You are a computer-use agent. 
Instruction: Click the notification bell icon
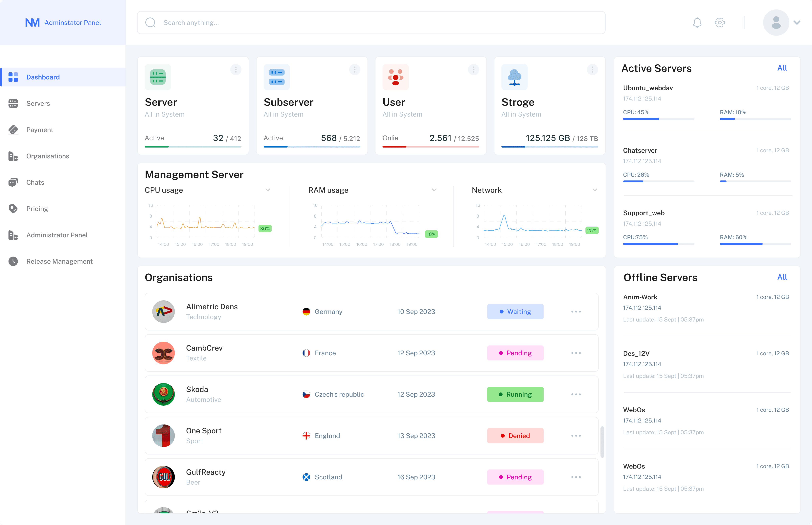(x=697, y=22)
